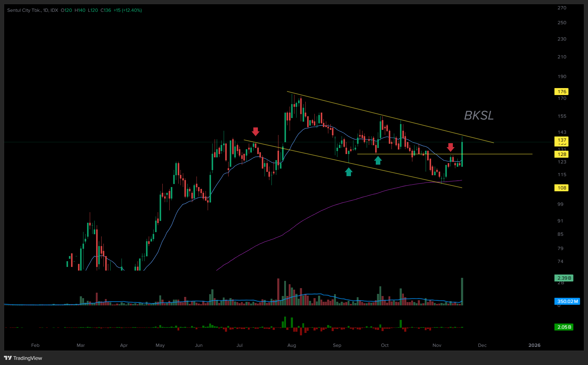
Task: Click the blue 350.02M volume average label
Action: pyautogui.click(x=567, y=301)
